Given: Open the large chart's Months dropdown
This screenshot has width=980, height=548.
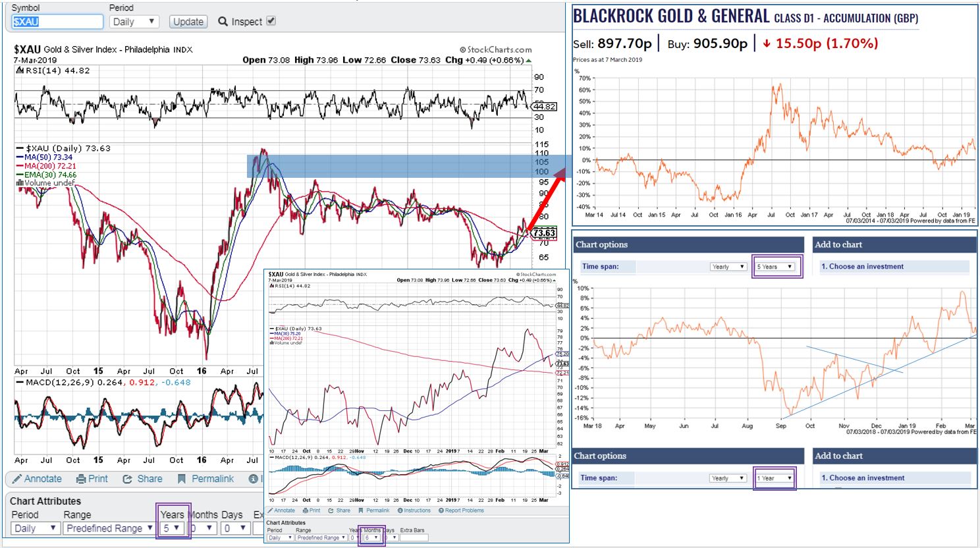Looking at the screenshot, I should coord(202,528).
